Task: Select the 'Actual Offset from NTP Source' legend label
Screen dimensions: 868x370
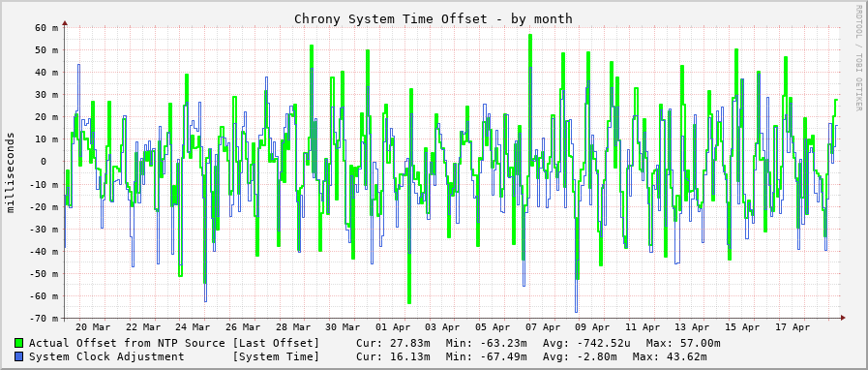Action: [127, 344]
